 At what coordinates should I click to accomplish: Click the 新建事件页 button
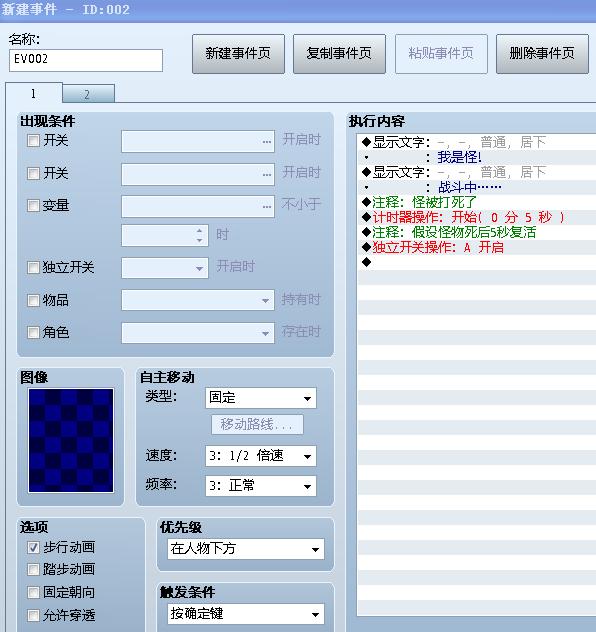(x=238, y=54)
